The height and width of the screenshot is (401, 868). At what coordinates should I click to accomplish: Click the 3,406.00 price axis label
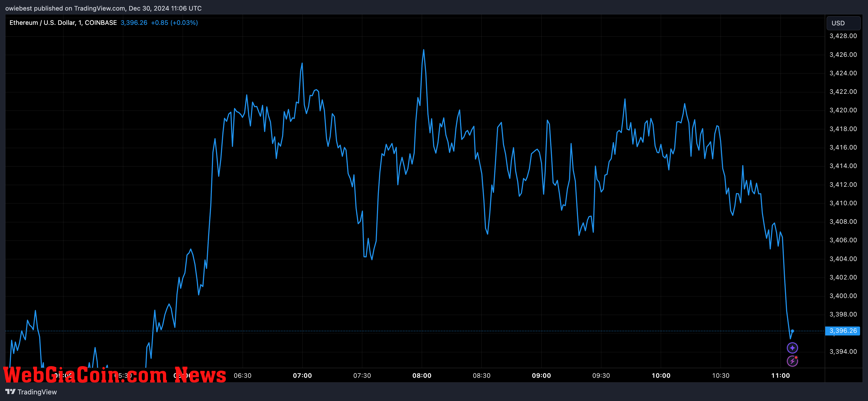point(843,240)
